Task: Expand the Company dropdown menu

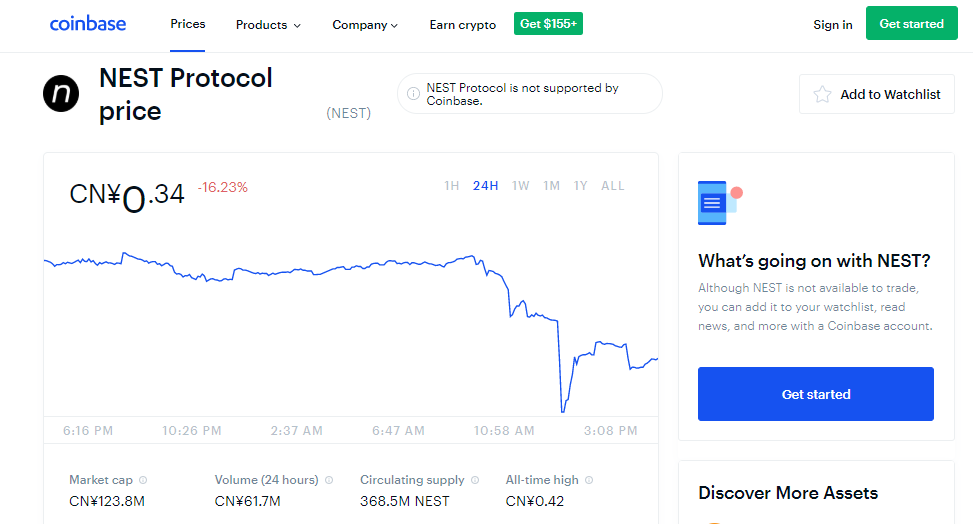Action: click(365, 25)
